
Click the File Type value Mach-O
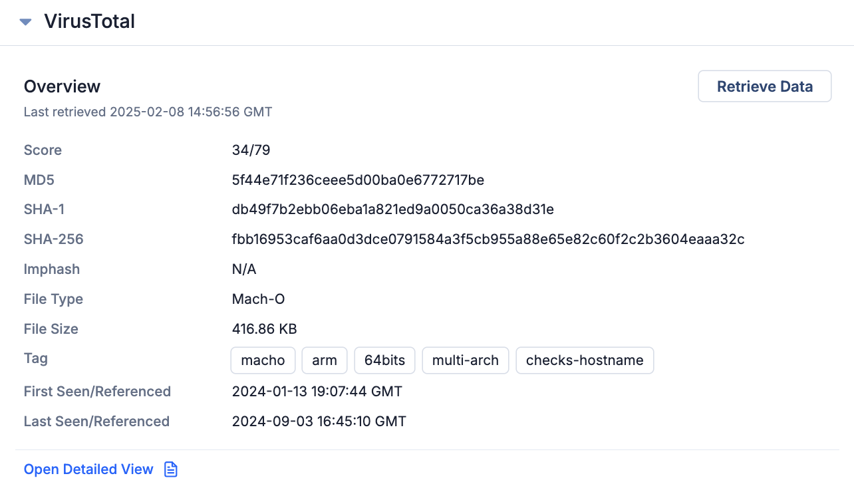click(258, 299)
